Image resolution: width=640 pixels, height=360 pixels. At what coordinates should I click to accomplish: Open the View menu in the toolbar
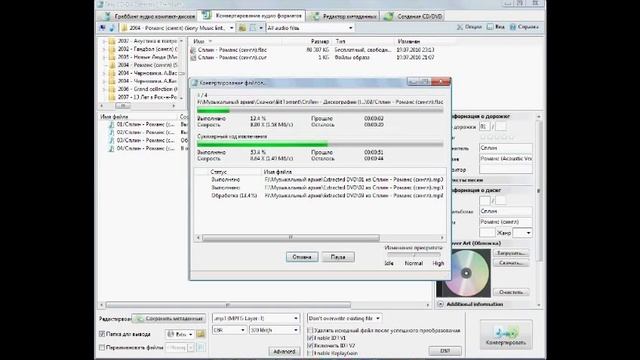496,27
